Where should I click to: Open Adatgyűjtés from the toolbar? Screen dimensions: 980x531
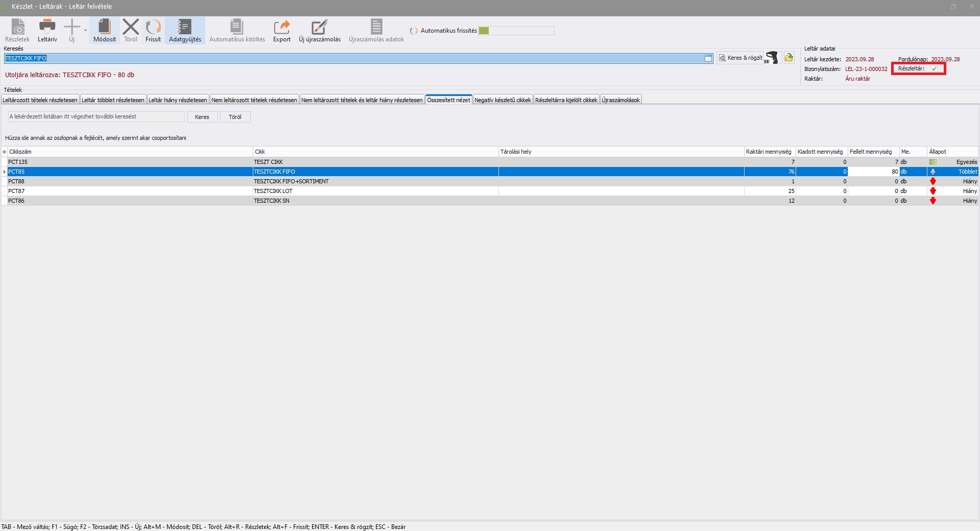[185, 27]
